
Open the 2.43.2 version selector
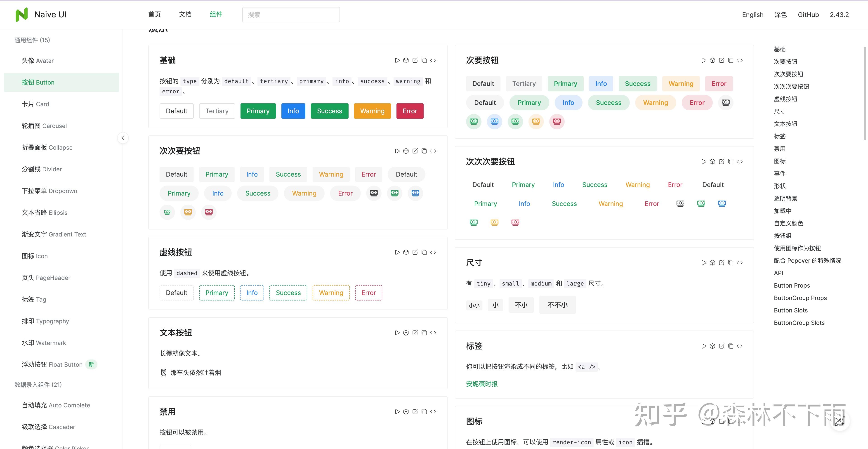[x=839, y=14]
